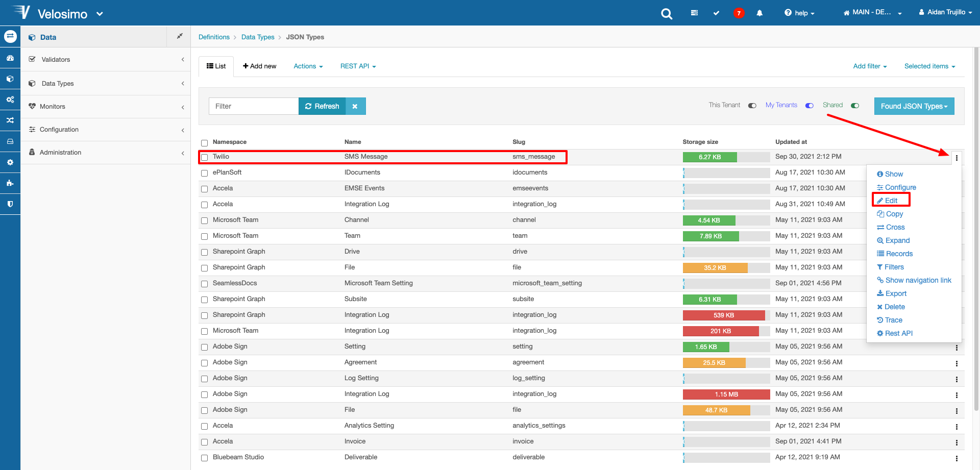Click the Add new button
980x470 pixels.
click(259, 66)
